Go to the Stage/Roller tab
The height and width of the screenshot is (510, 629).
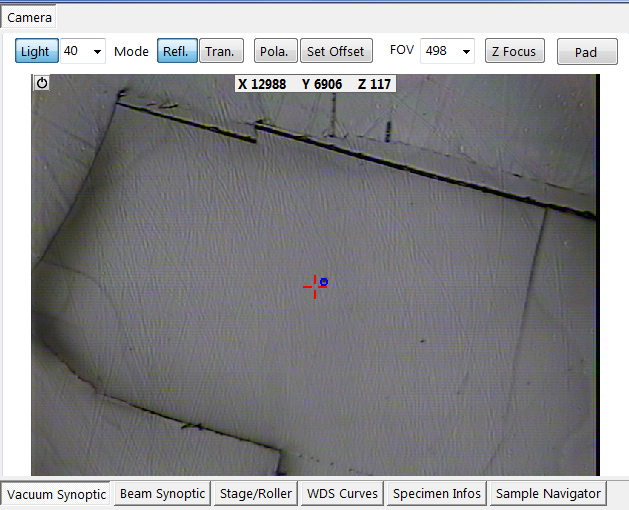pyautogui.click(x=256, y=494)
